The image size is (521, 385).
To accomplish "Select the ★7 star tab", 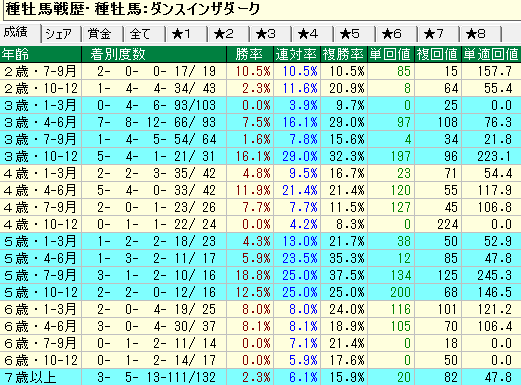I will [x=438, y=34].
